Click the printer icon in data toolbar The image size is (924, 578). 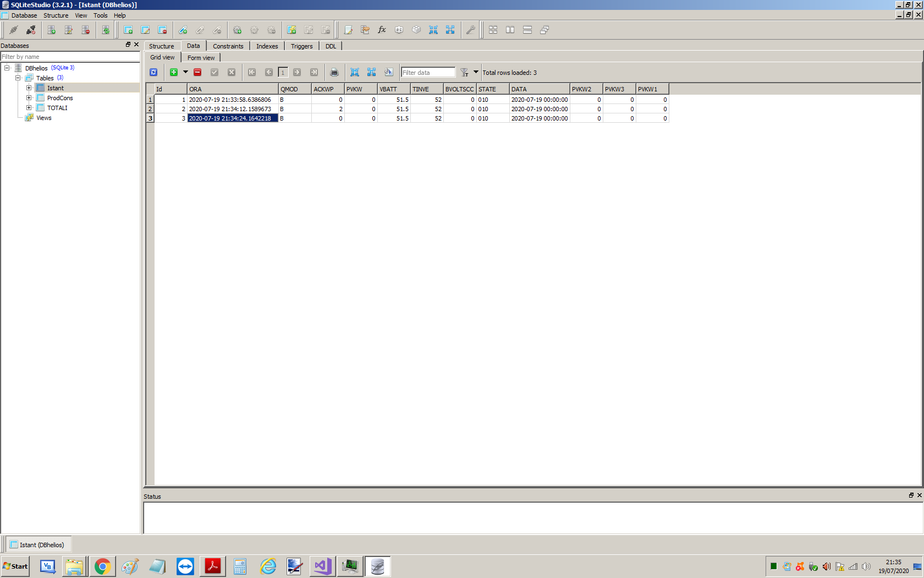334,72
